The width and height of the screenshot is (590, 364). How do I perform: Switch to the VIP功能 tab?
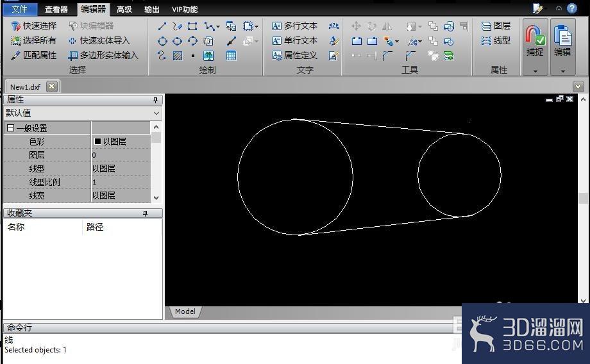[185, 10]
